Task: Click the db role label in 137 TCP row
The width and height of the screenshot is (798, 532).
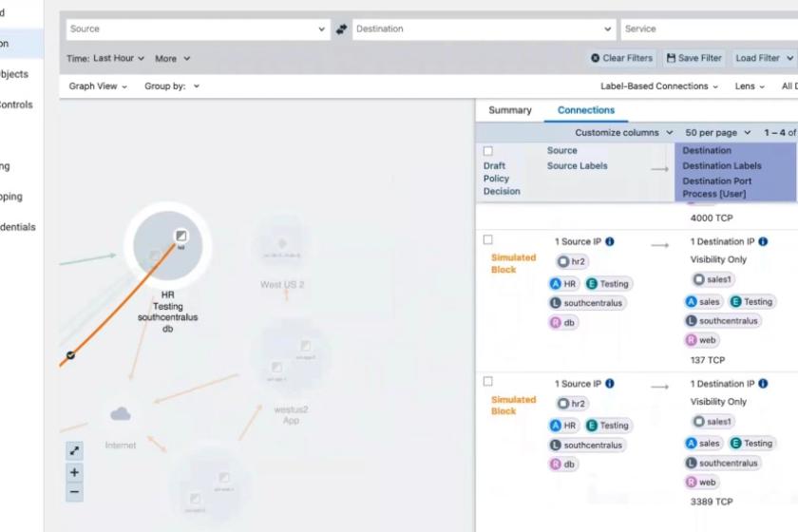Action: (x=562, y=322)
